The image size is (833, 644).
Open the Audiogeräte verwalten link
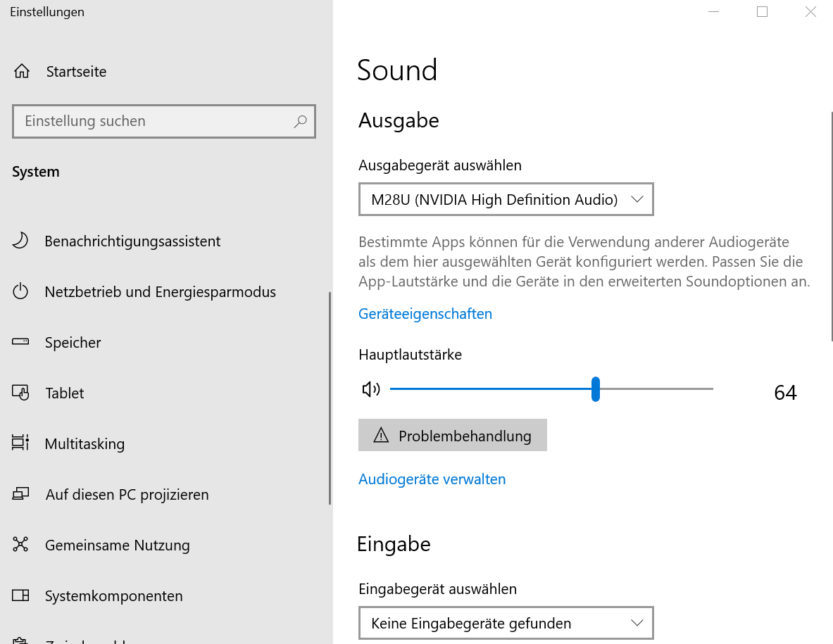[x=432, y=479]
